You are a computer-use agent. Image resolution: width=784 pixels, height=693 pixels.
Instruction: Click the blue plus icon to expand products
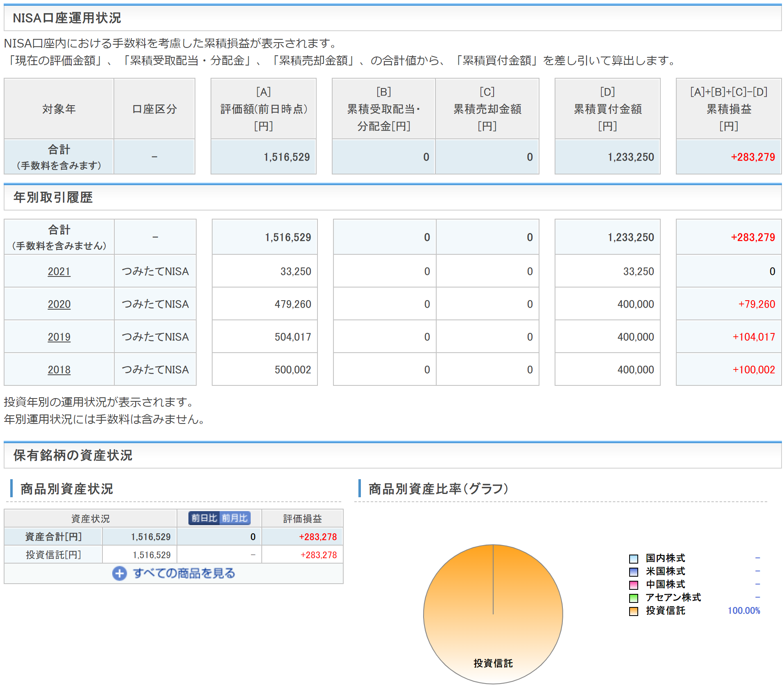(x=119, y=573)
